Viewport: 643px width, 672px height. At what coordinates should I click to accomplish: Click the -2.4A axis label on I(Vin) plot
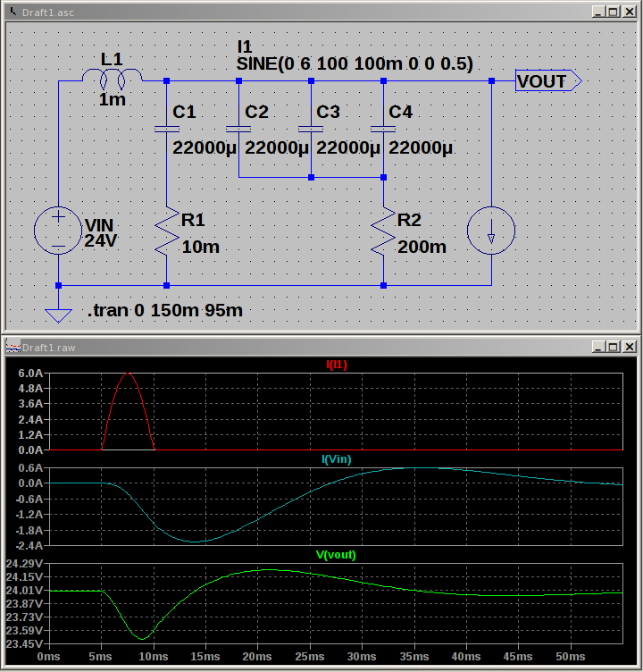(29, 546)
